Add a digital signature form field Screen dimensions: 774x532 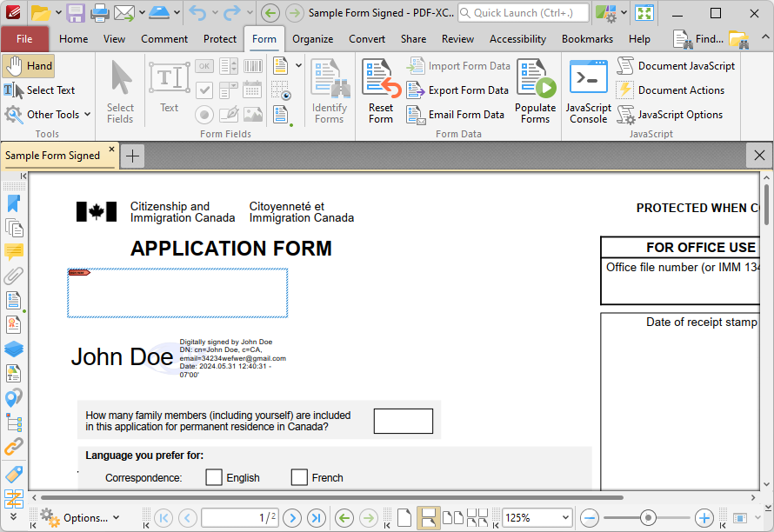228,113
